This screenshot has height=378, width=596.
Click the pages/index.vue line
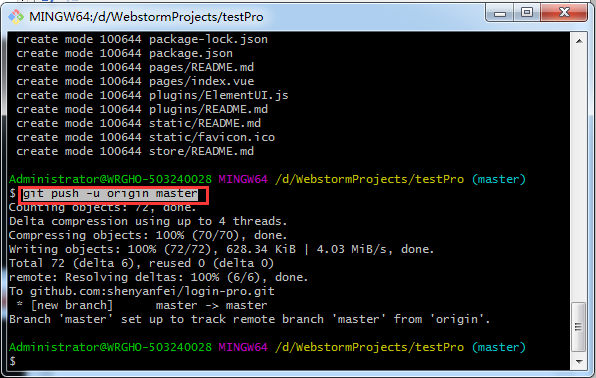[x=135, y=81]
